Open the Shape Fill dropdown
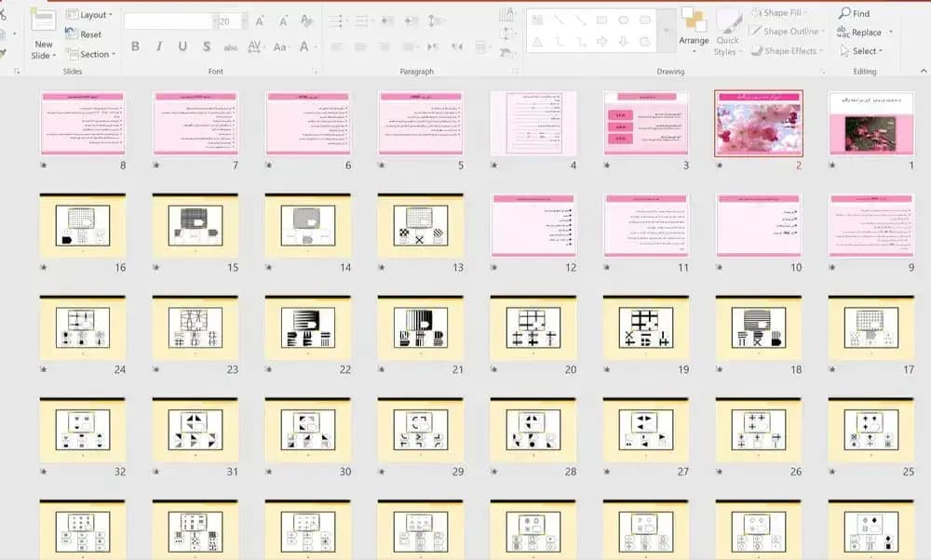Viewport: 931px width, 560px height. 779,12
